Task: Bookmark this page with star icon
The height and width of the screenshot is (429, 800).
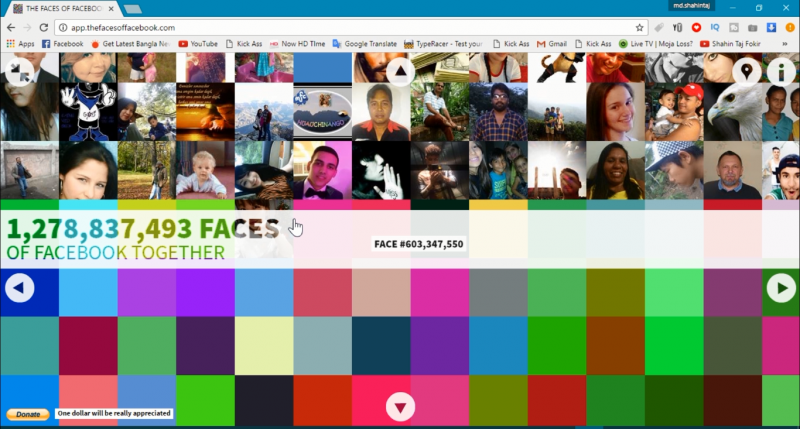Action: pos(639,28)
